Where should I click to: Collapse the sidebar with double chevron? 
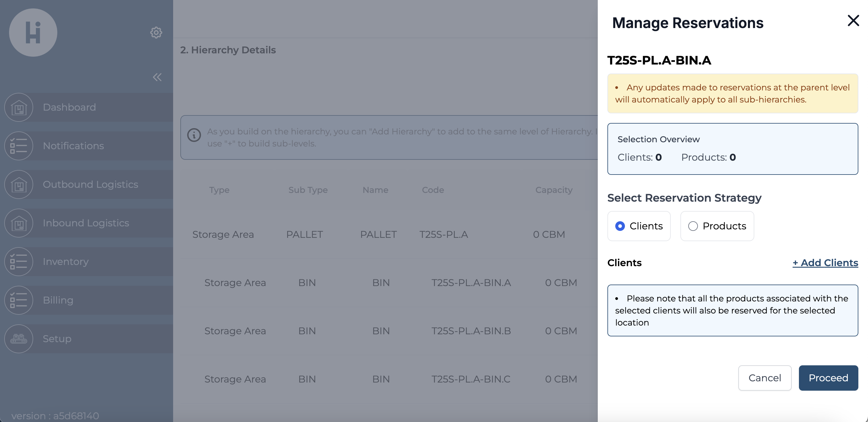point(157,77)
